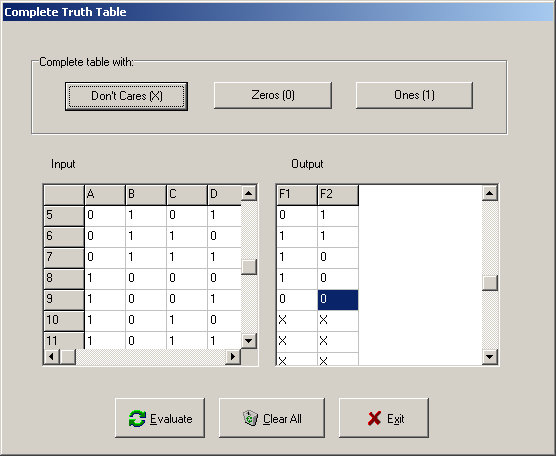
Task: Click the F2 cell in row 5
Action: tap(338, 216)
